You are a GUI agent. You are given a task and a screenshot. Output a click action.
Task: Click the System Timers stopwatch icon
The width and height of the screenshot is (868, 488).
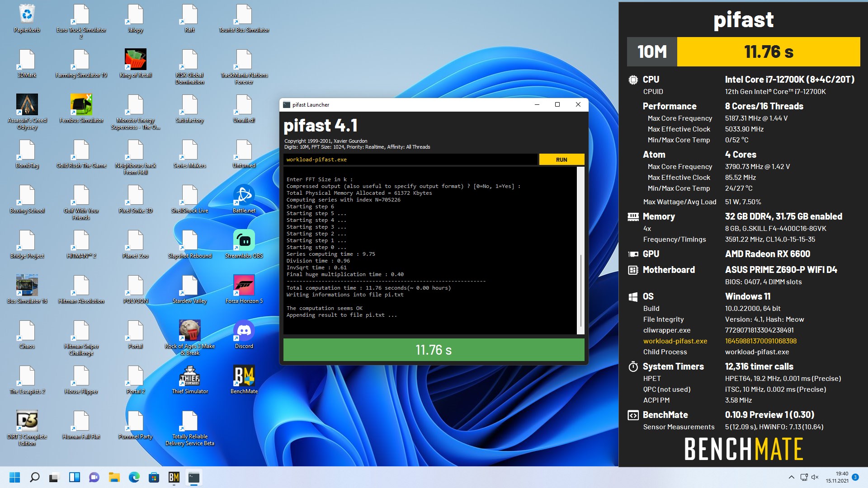point(633,366)
